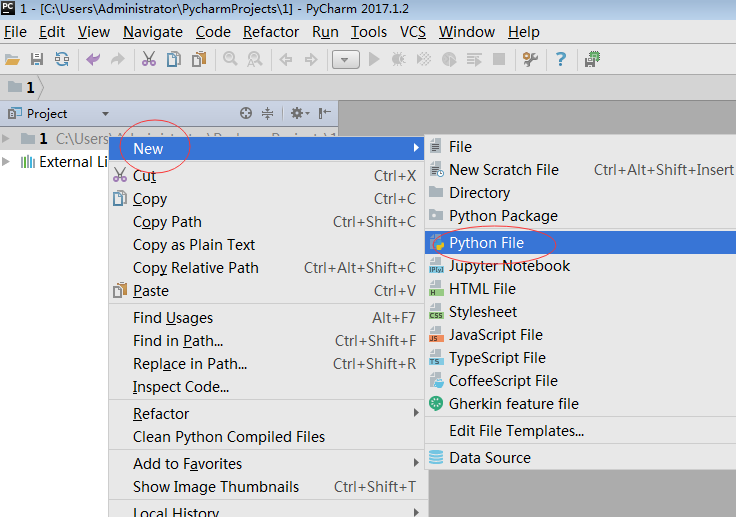Click the Redo arrow icon
Viewport: 736px width, 517px height.
click(x=118, y=60)
